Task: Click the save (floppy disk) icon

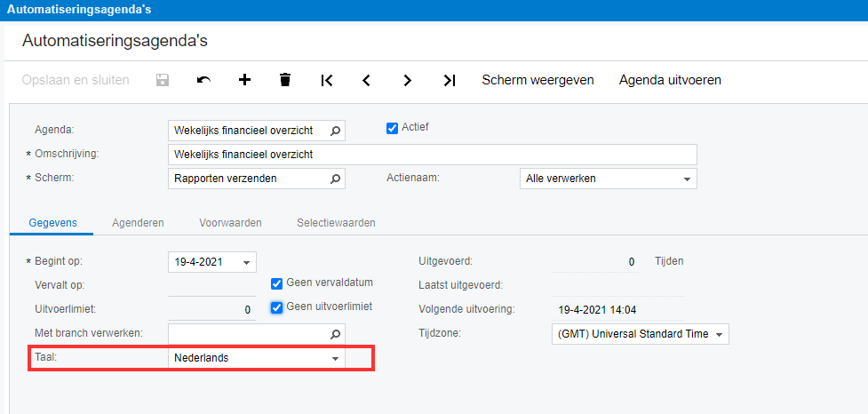Action: click(x=163, y=80)
